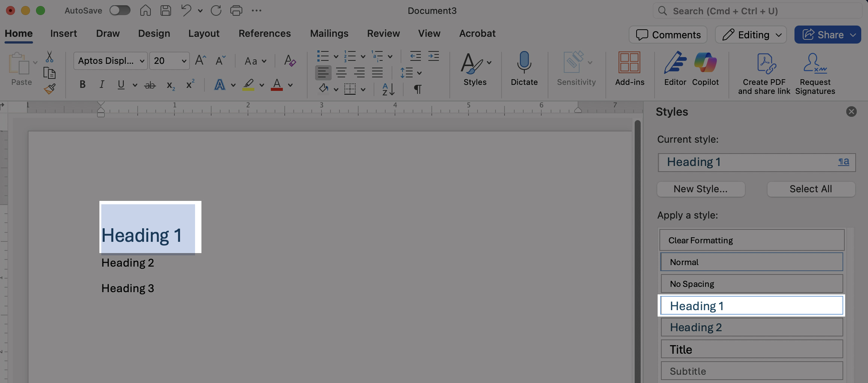Increase indent of the paragraph
The image size is (868, 383).
click(x=434, y=56)
